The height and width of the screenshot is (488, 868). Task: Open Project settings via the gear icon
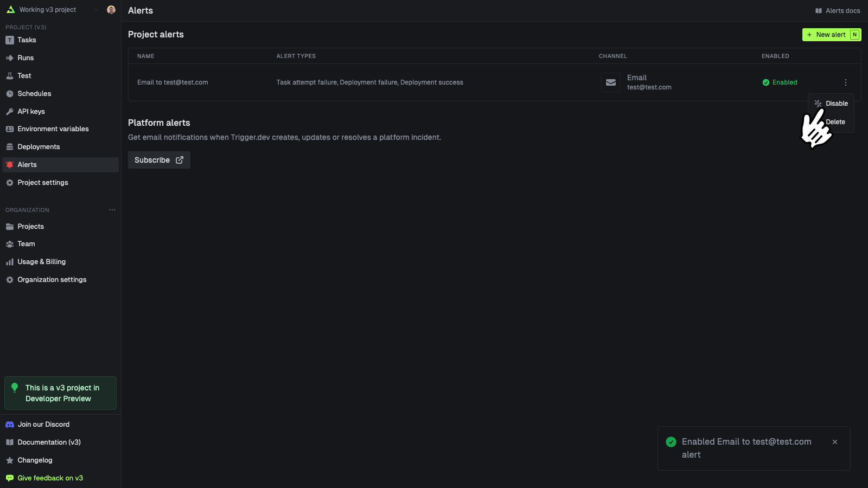[10, 183]
